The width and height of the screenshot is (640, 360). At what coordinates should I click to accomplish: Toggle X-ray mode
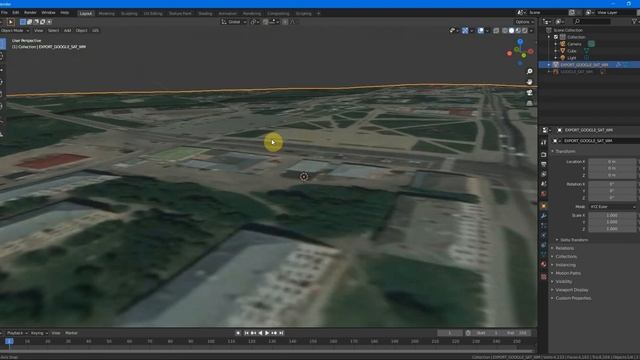coord(496,31)
